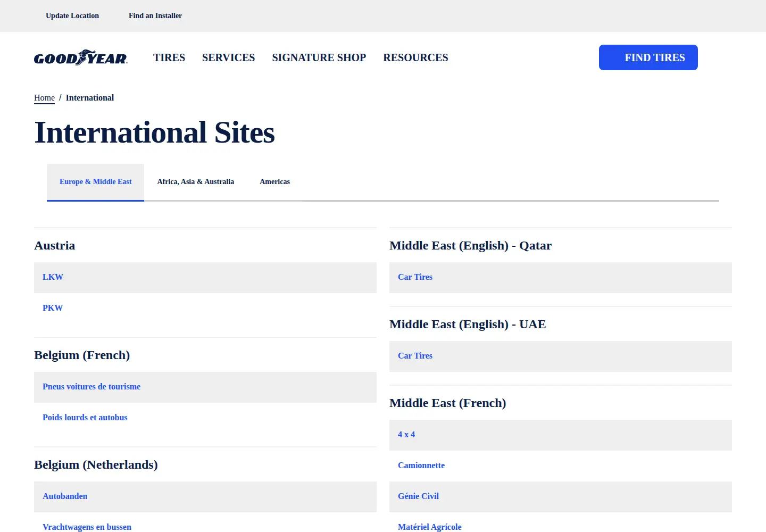
Task: Open Car Tires link under UAE
Action: pos(415,356)
